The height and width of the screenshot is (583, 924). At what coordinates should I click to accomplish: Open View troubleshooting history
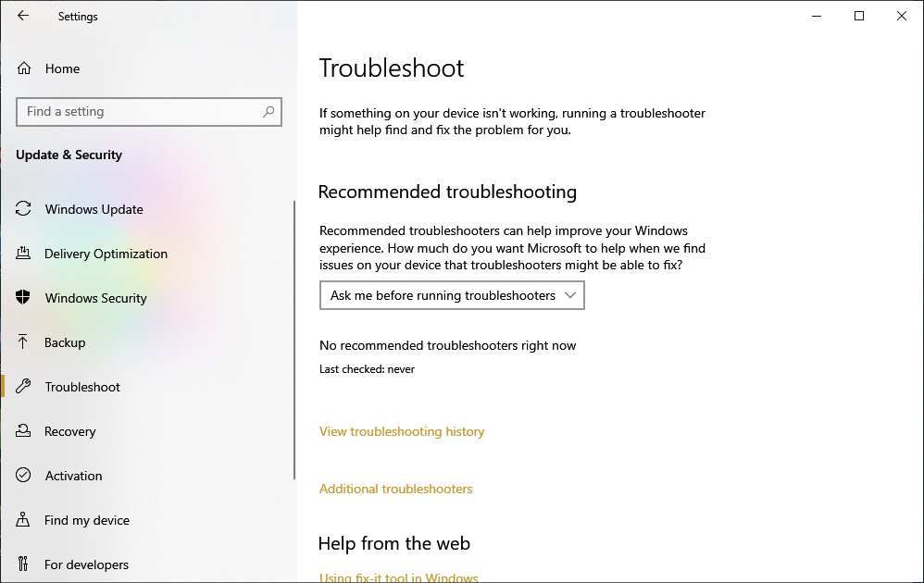(x=402, y=431)
